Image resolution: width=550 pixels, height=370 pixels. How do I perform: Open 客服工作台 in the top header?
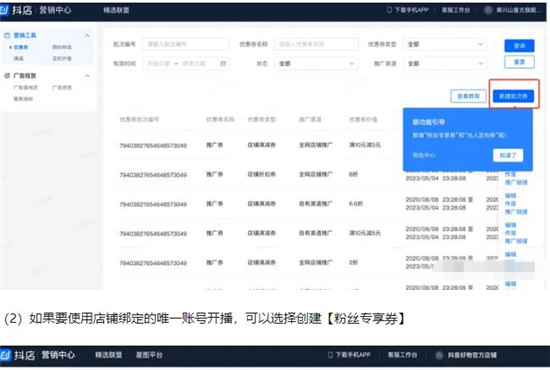(456, 10)
